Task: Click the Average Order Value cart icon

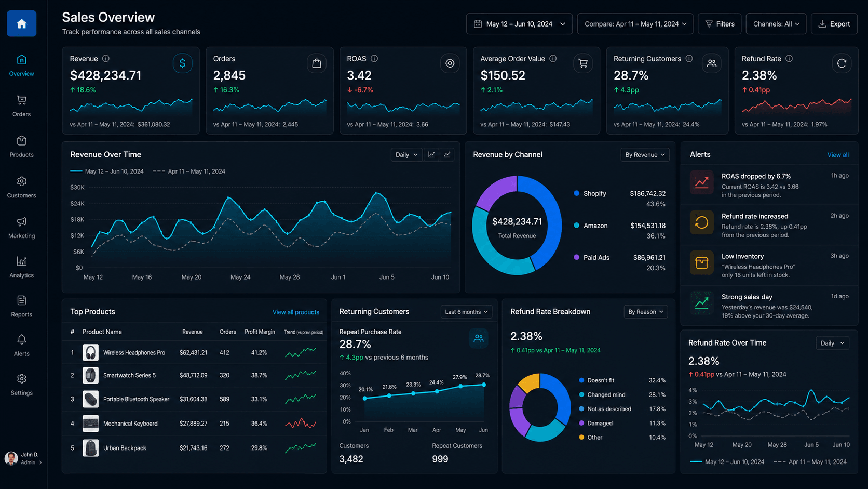Action: click(583, 63)
